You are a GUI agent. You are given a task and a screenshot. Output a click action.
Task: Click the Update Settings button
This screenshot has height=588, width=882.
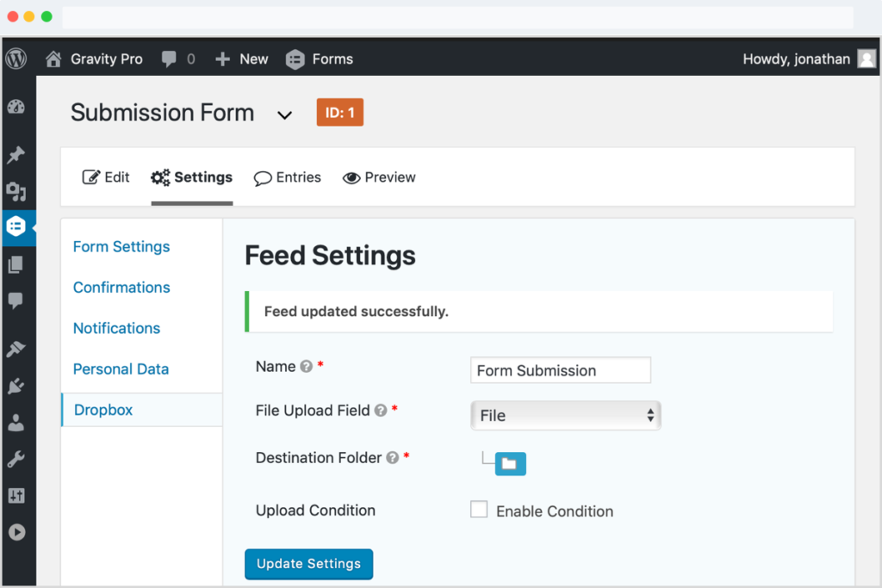[308, 564]
